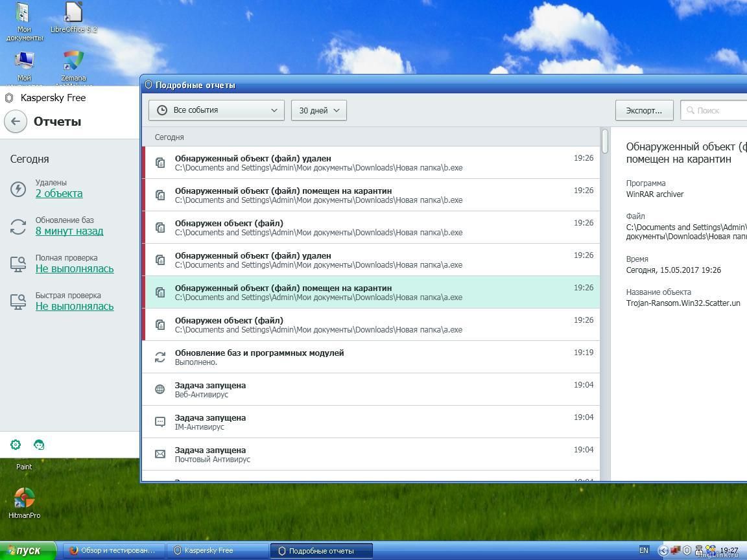Click update icon of Обновление баз и программных модулей
Screen dimensions: 747x560
160,357
